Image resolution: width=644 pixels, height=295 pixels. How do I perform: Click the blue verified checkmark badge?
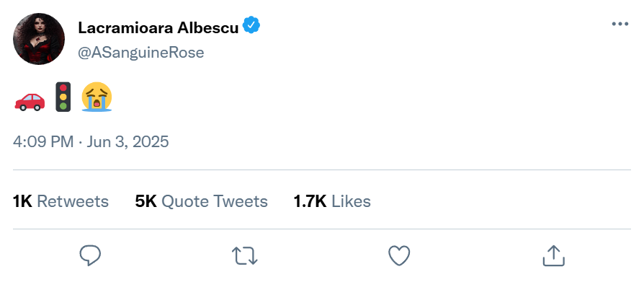(251, 27)
